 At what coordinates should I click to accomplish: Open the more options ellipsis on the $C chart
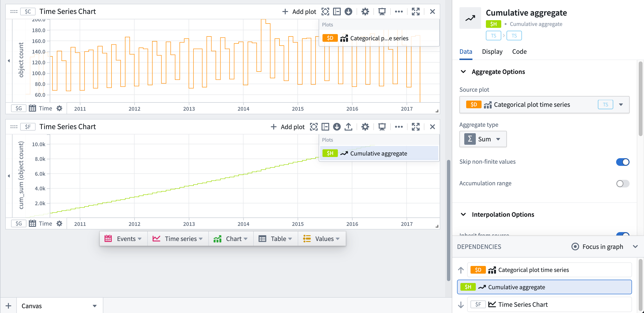pyautogui.click(x=399, y=12)
